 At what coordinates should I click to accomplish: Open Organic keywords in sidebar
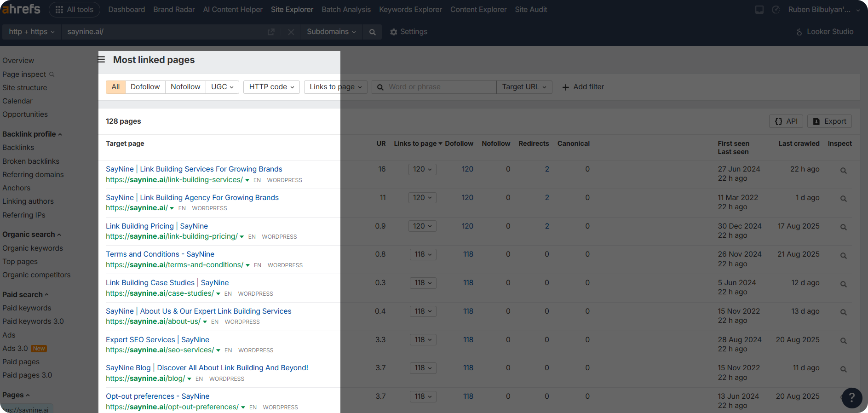33,248
